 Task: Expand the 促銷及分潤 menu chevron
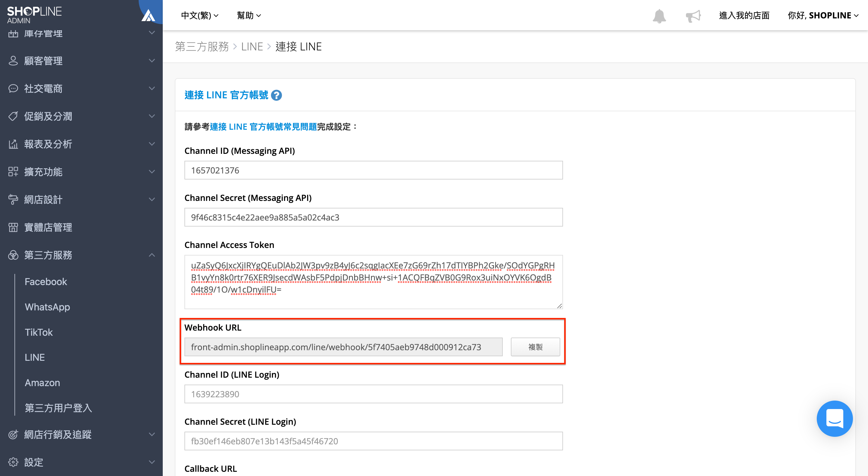pos(152,116)
